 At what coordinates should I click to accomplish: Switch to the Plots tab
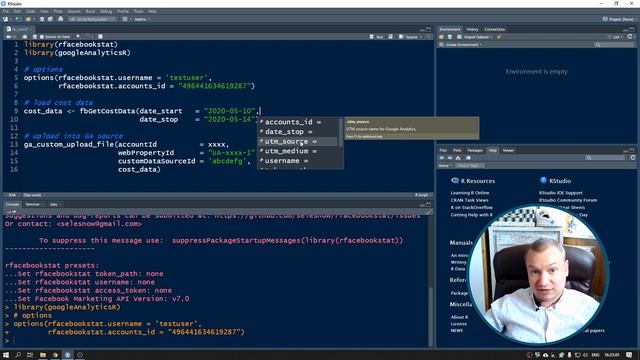point(457,151)
